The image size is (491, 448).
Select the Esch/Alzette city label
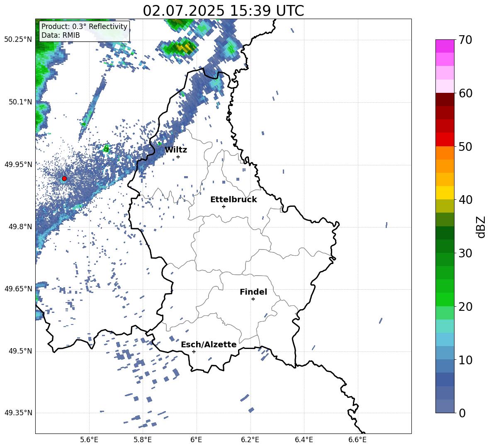[x=209, y=345]
